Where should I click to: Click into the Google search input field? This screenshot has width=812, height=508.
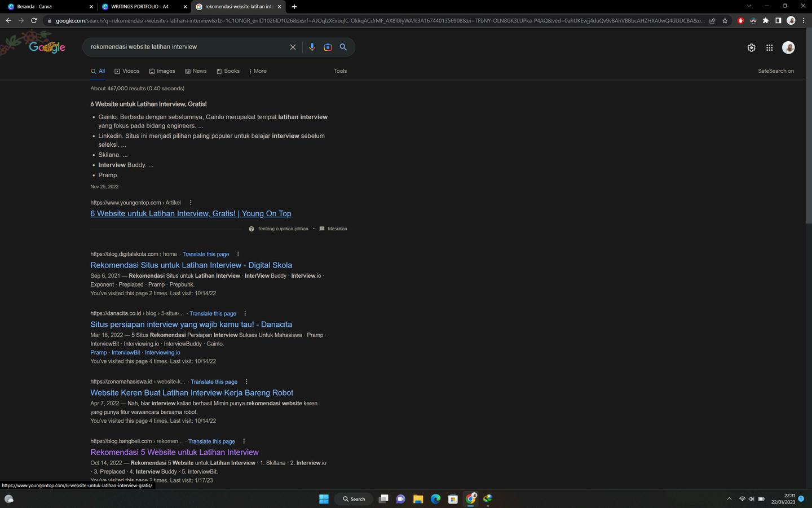click(x=187, y=47)
